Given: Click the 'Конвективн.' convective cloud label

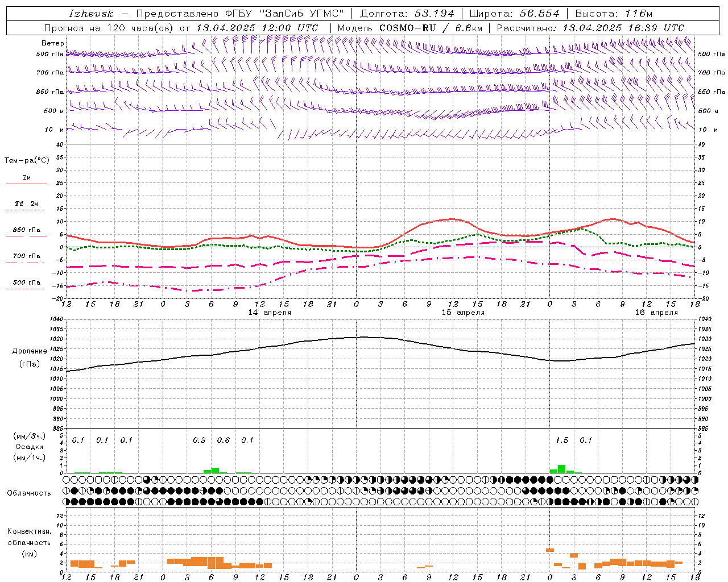Looking at the screenshot, I should [x=29, y=531].
